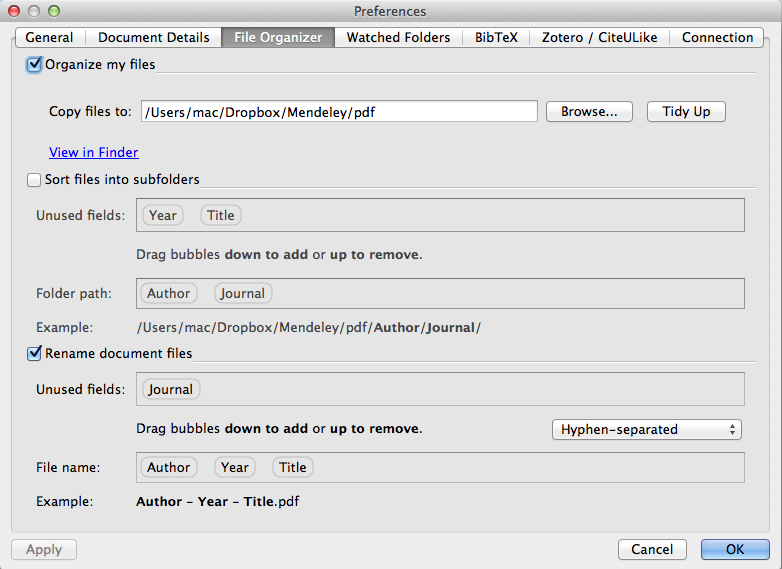Click the Title bubble in File name
This screenshot has height=569, width=782.
(293, 467)
